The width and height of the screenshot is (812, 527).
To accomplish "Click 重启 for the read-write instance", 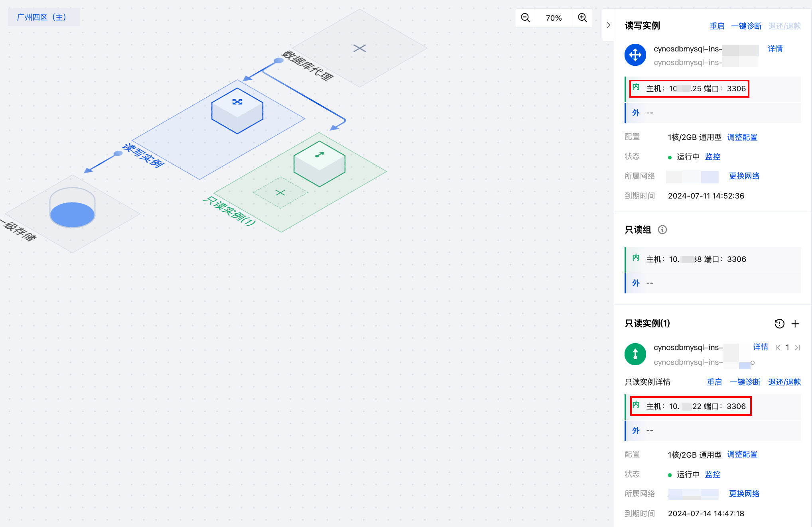I will click(x=717, y=26).
